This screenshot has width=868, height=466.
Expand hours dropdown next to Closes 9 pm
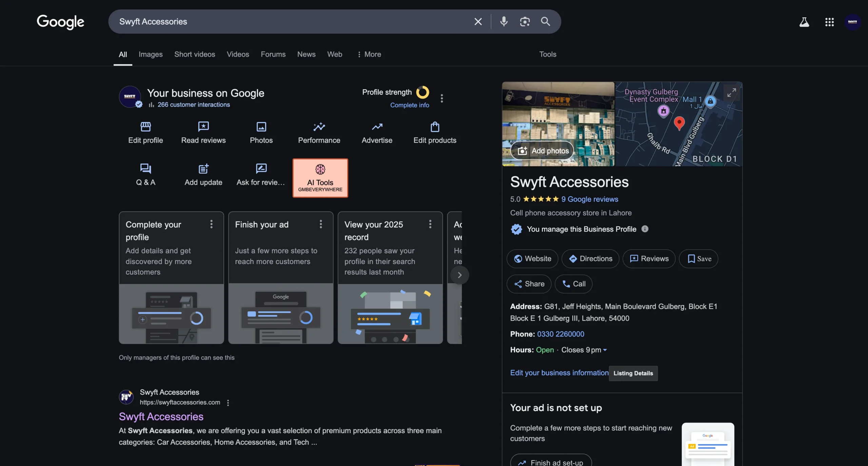[x=605, y=350]
